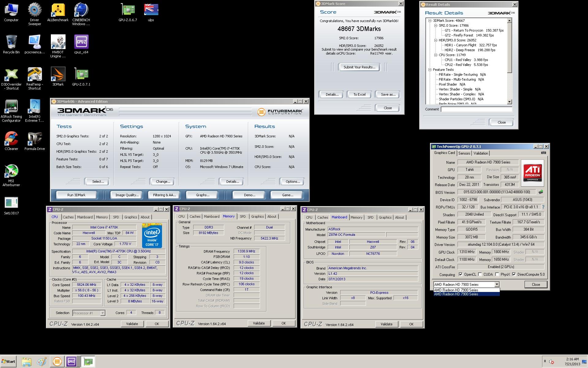Open GPU-Z.0.6.7 desktop icon
This screenshot has height=368, width=588.
[x=128, y=12]
